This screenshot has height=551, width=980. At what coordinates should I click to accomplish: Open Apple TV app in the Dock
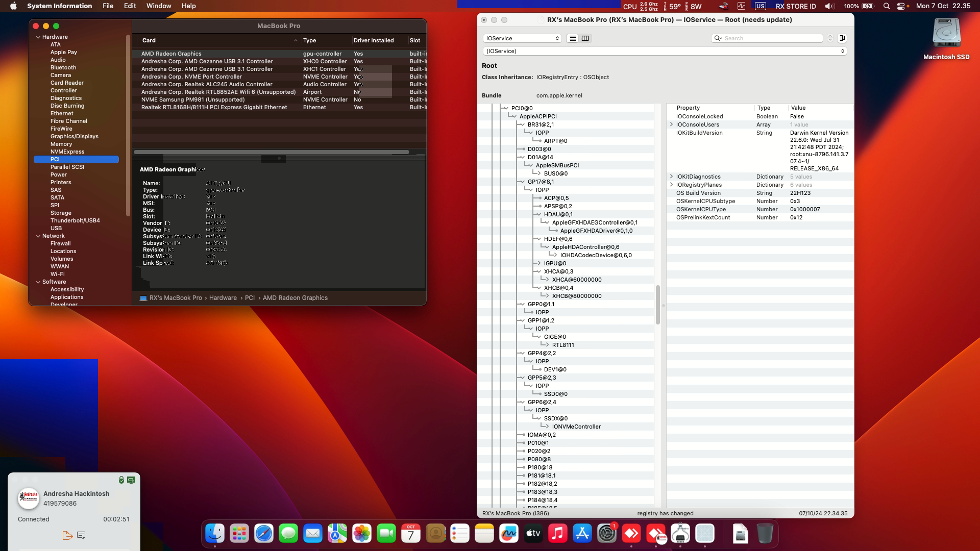pyautogui.click(x=533, y=534)
